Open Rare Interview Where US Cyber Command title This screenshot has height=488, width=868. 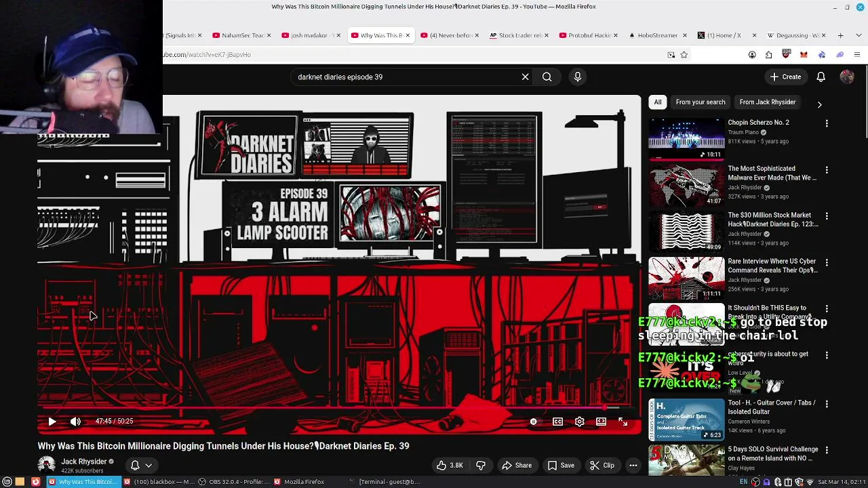[x=772, y=266]
